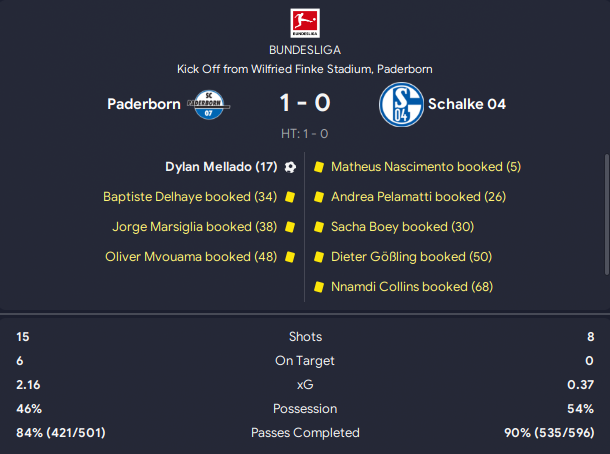
Task: Click the goal ball icon beside Dylan Mellado
Action: pyautogui.click(x=290, y=167)
